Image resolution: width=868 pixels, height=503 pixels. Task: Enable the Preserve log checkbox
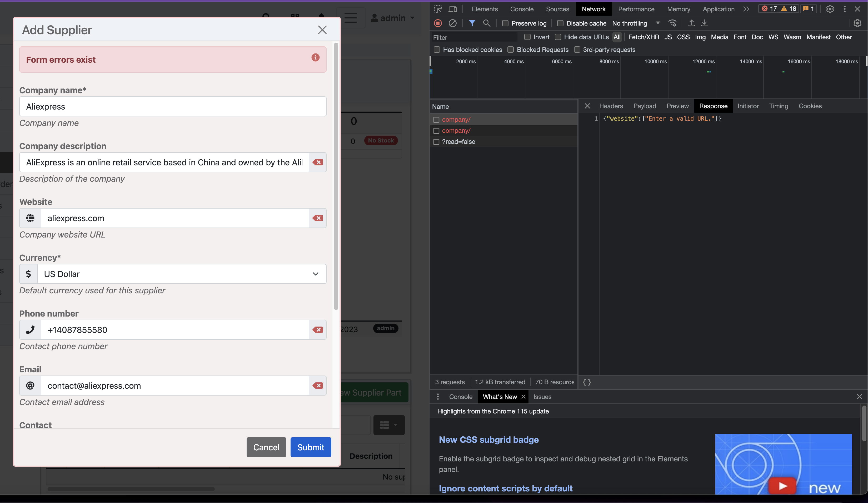(505, 23)
